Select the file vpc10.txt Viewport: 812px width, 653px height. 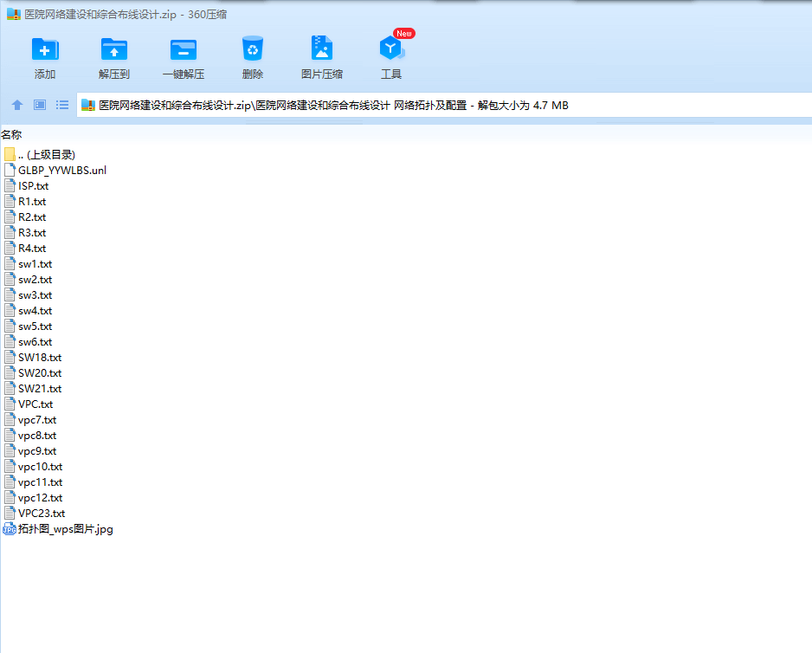[33, 467]
